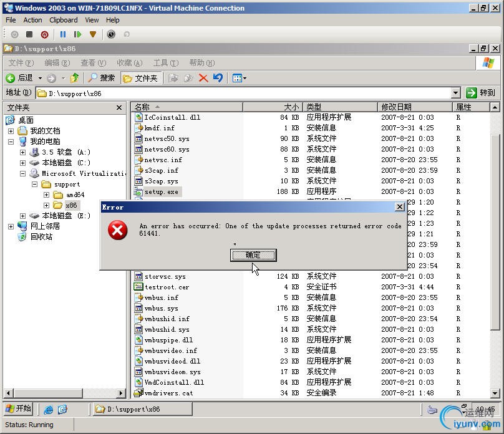This screenshot has height=434, width=504.
Task: Click the blue Undo arrow icon
Action: tap(218, 77)
